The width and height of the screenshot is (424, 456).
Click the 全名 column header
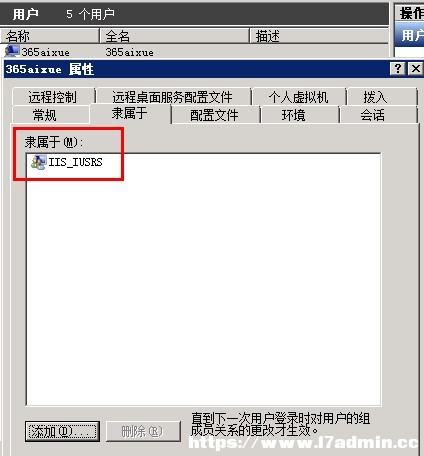tap(175, 36)
